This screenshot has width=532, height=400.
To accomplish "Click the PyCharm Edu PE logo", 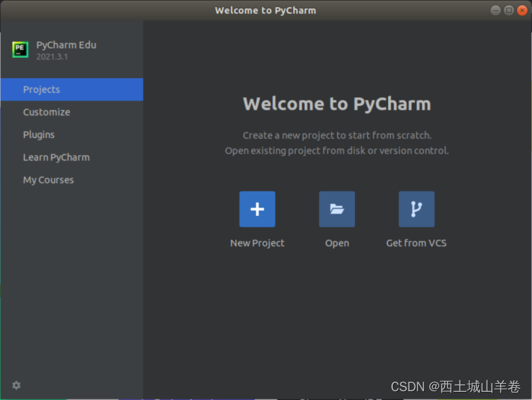I will click(20, 50).
